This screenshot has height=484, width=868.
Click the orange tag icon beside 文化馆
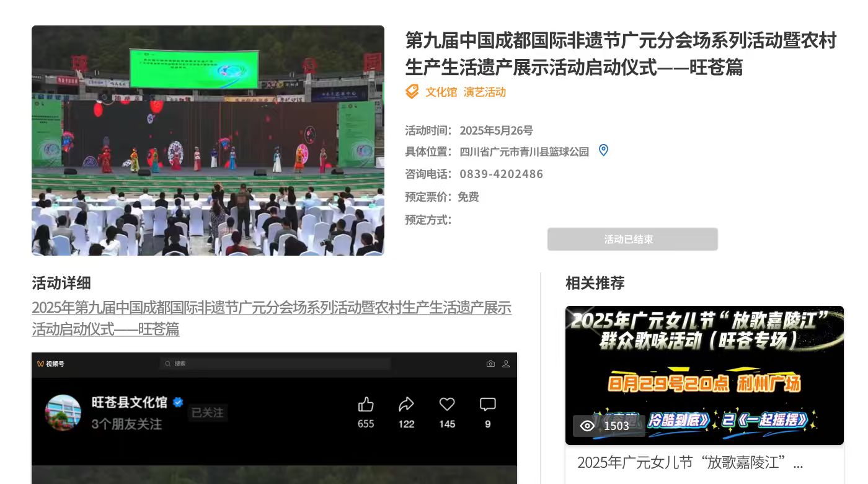412,92
